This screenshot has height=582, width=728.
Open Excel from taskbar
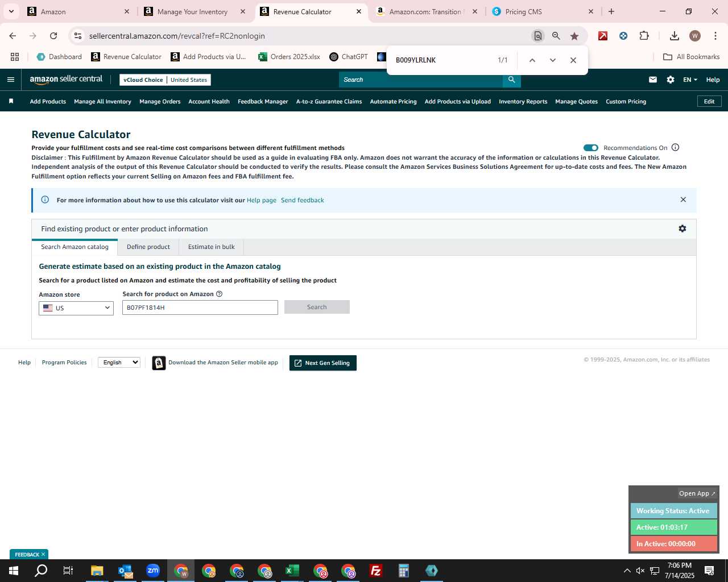point(292,571)
